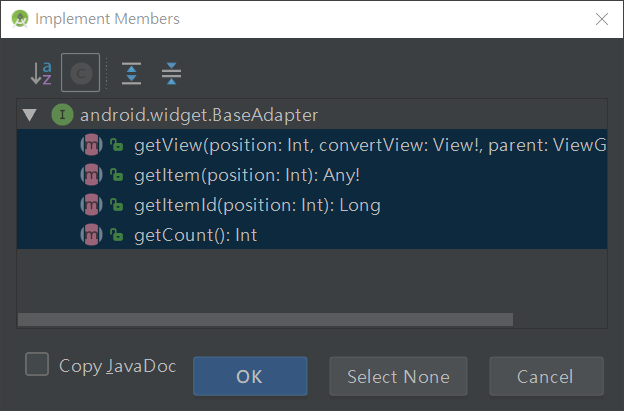The width and height of the screenshot is (624, 411).
Task: Click the method icon beside getItem
Action: (x=92, y=175)
